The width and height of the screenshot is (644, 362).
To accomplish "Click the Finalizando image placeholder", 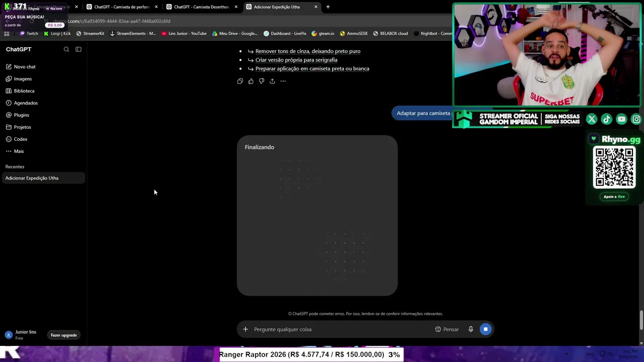I will 317,215.
